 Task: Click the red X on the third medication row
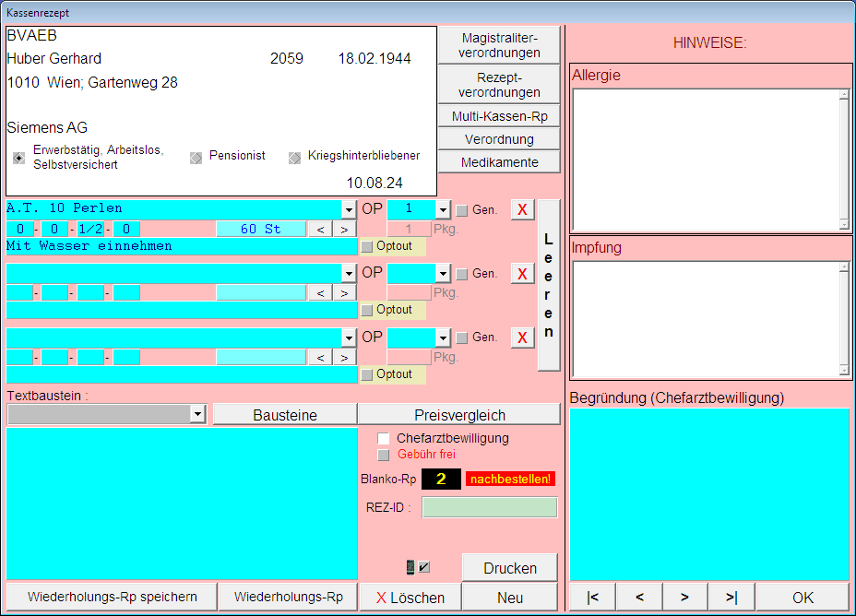[x=522, y=338]
